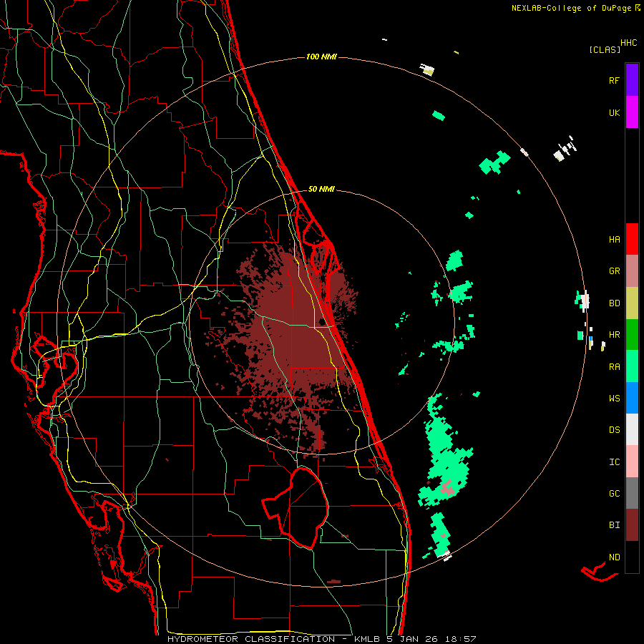Click the [CLAS] label
The image size is (644, 644).
tap(605, 49)
